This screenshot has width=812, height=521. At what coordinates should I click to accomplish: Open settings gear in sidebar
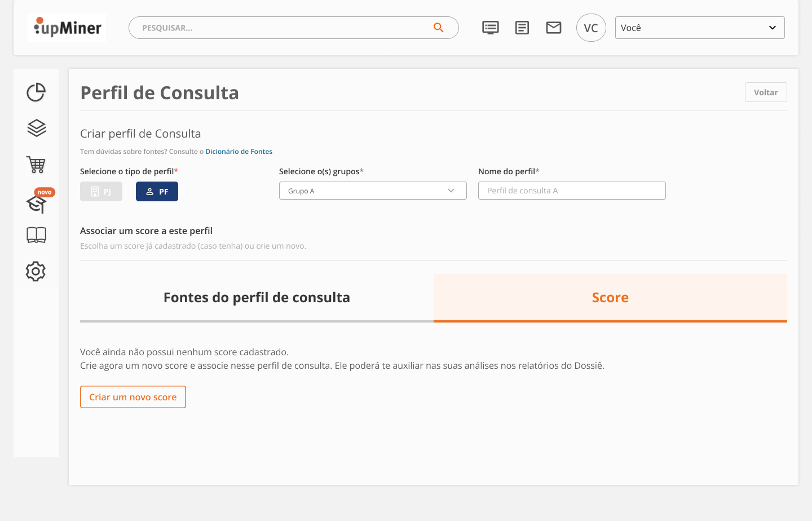click(x=36, y=271)
